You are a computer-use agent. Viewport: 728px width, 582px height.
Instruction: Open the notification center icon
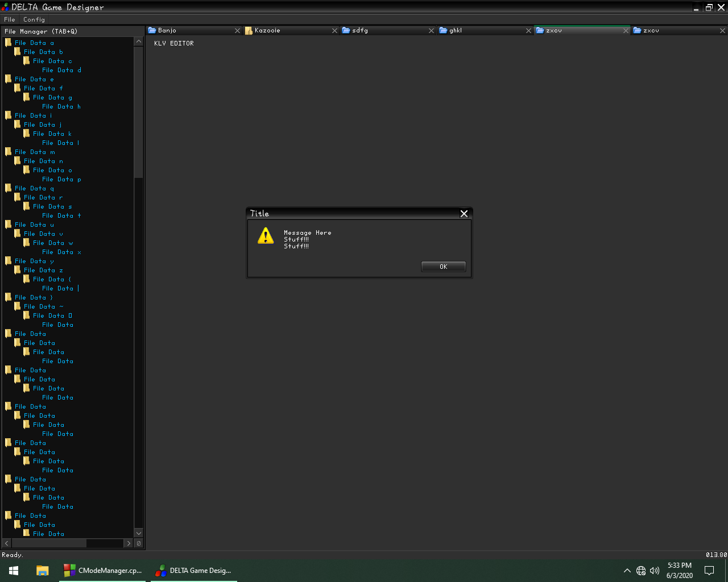point(709,571)
